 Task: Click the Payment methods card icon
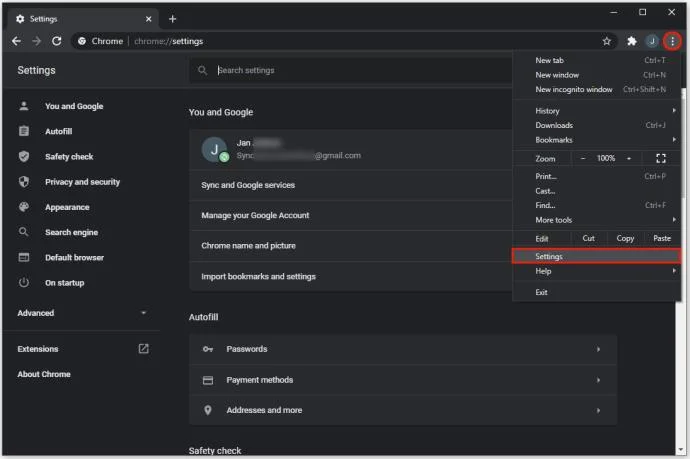tap(208, 380)
